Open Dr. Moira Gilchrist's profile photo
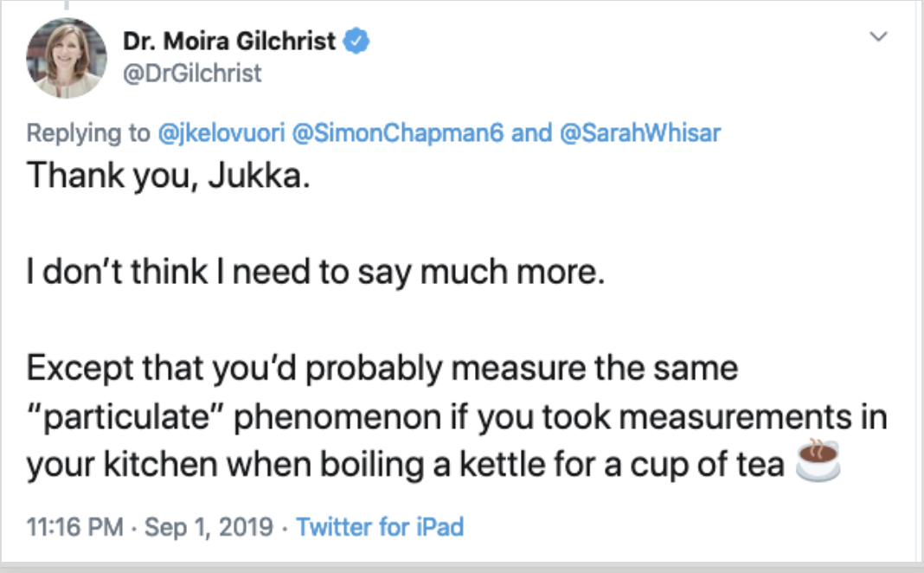 click(67, 58)
